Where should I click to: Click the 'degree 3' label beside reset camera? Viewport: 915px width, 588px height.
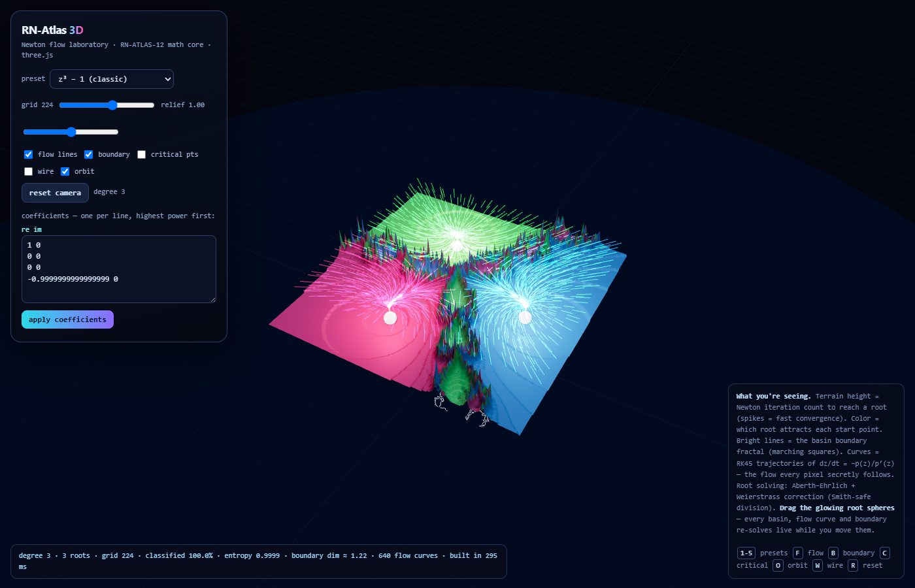tap(109, 192)
